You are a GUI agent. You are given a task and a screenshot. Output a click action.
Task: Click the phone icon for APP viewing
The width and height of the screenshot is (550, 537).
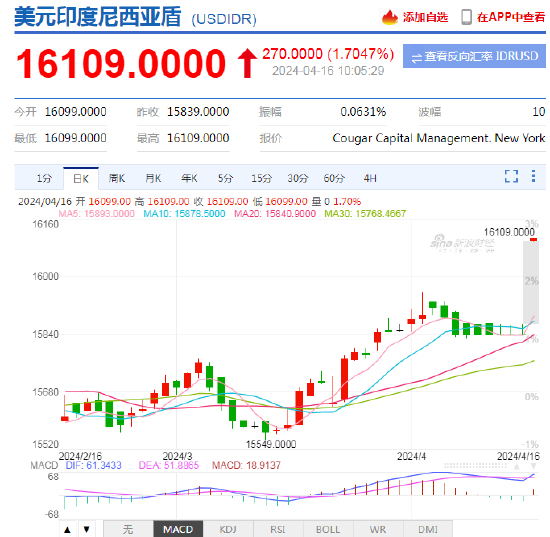[466, 17]
